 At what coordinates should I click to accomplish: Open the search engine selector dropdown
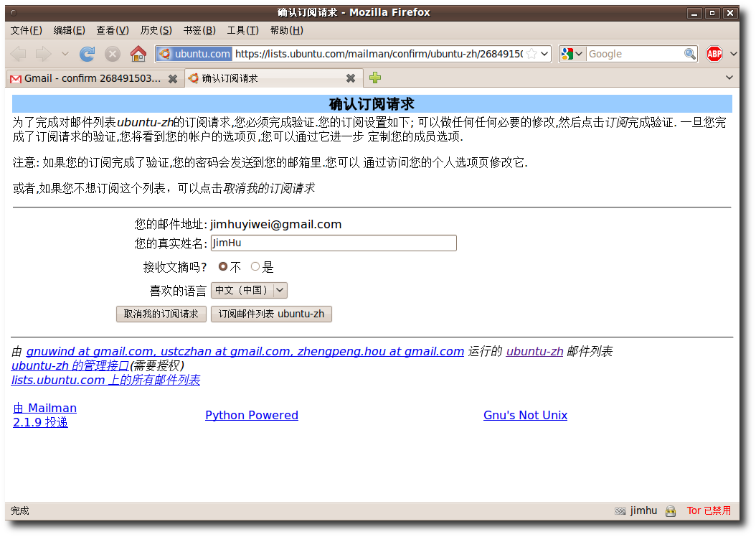click(x=572, y=54)
